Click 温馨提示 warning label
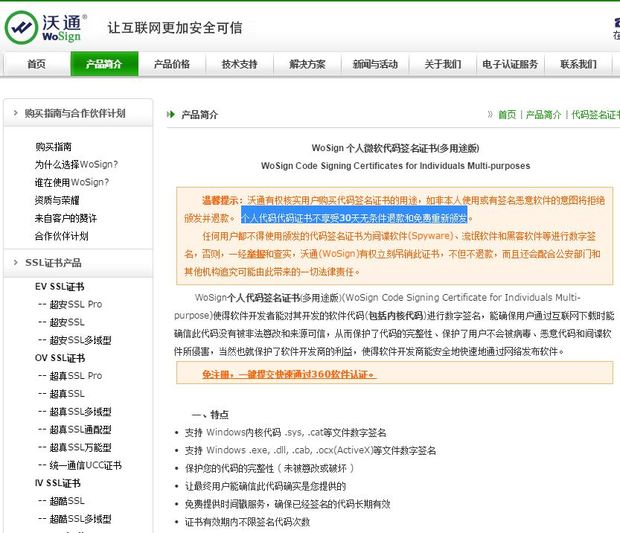The image size is (620, 533). [x=222, y=200]
